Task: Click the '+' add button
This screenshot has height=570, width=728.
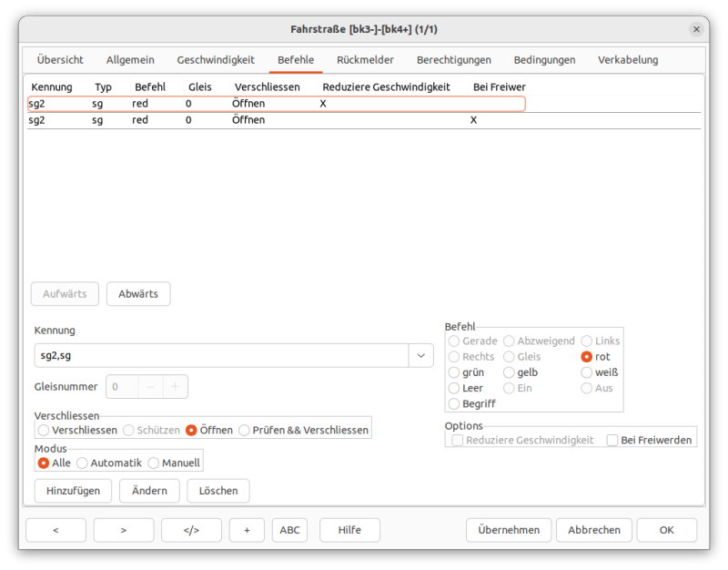Action: coord(247,530)
